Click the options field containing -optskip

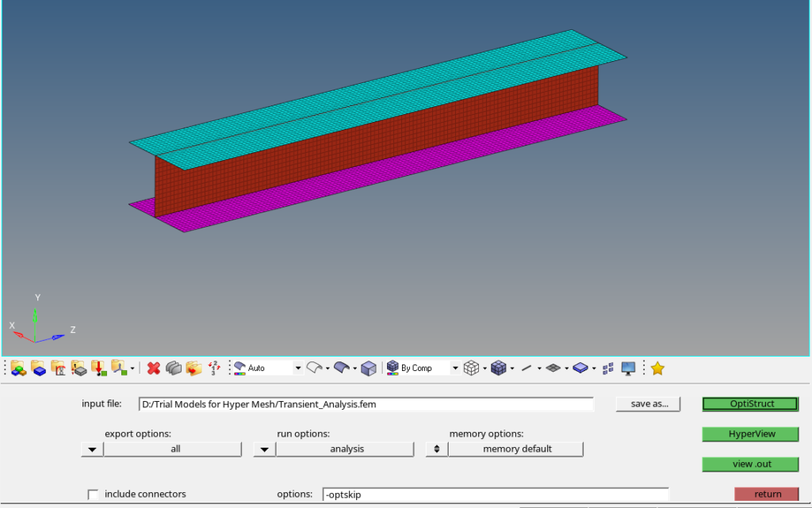(x=496, y=495)
